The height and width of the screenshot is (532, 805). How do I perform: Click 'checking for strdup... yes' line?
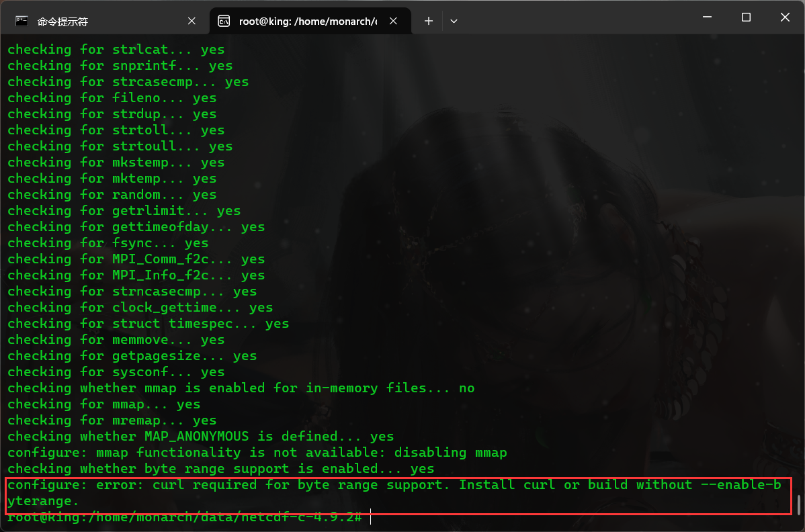pos(112,114)
